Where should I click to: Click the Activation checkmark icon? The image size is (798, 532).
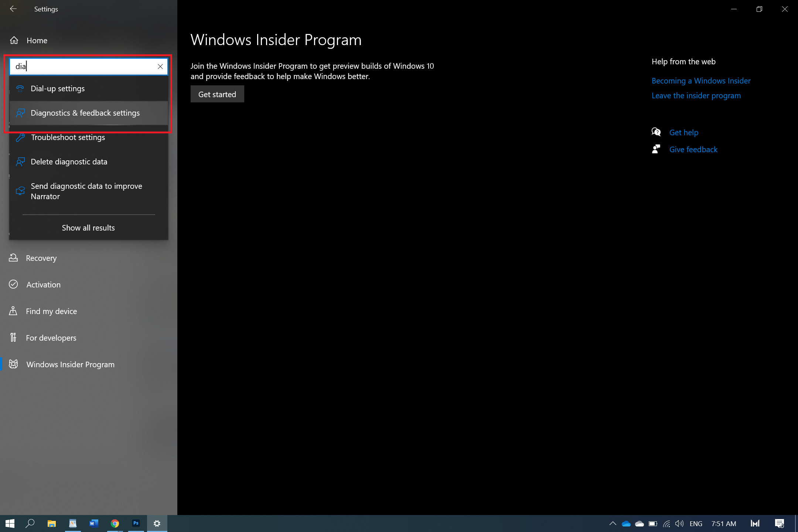pos(13,284)
